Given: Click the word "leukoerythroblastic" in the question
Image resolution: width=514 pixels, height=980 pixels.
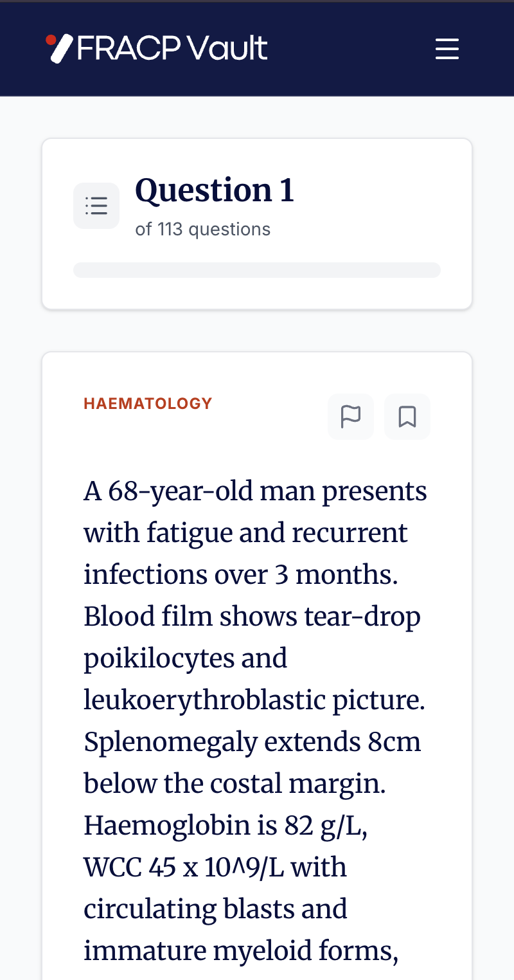Looking at the screenshot, I should click(204, 700).
